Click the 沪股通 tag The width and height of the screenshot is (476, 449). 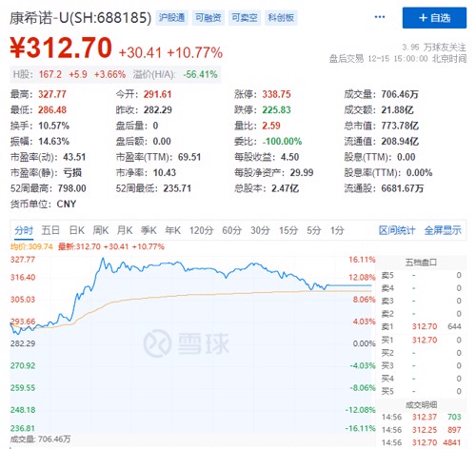(171, 17)
